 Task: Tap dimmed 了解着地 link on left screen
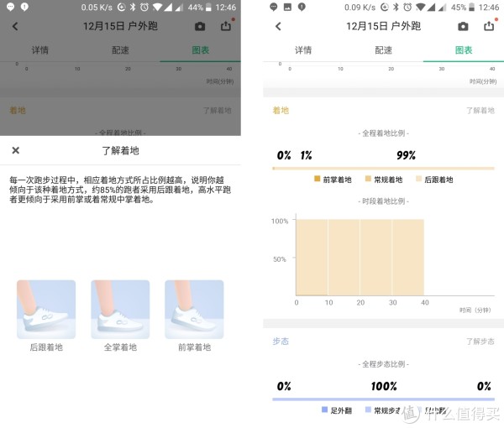pos(218,111)
